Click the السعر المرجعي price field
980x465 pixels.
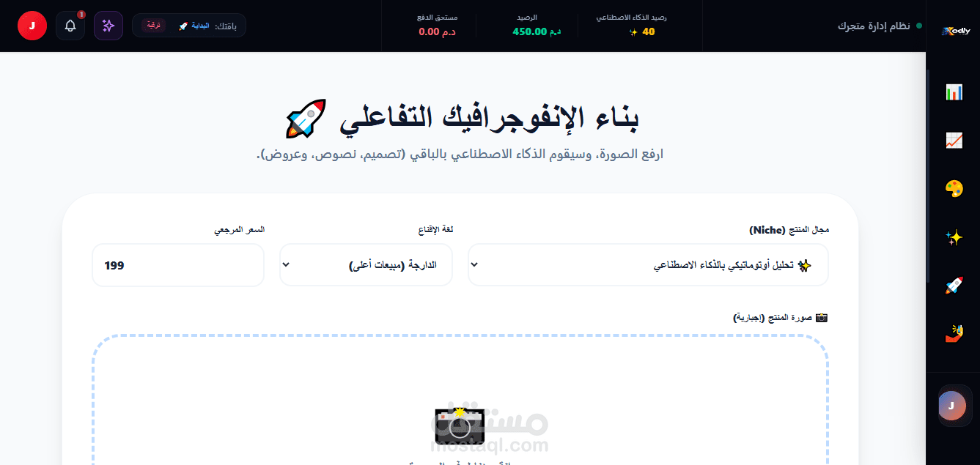click(178, 265)
